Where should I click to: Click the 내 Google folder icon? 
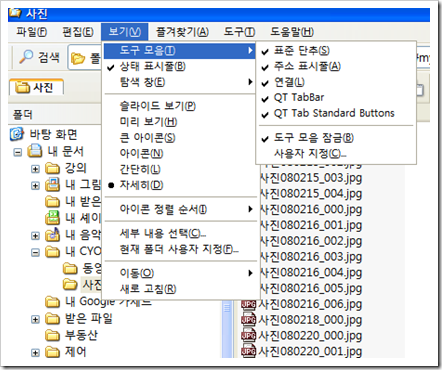point(52,302)
